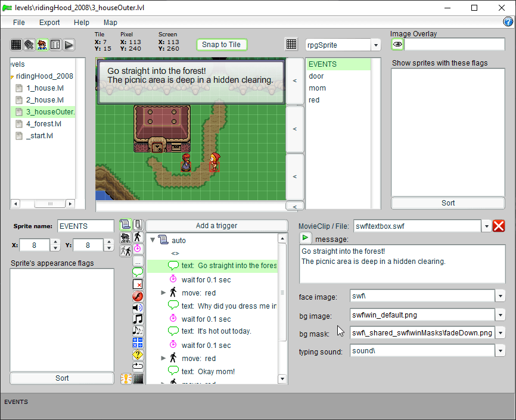Switch to sprite mode with character icon

pos(42,45)
